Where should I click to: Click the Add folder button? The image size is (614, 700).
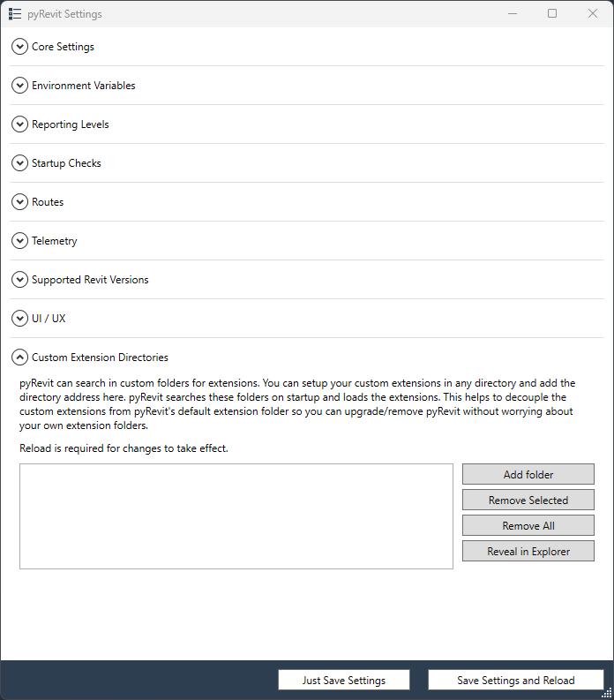[528, 474]
